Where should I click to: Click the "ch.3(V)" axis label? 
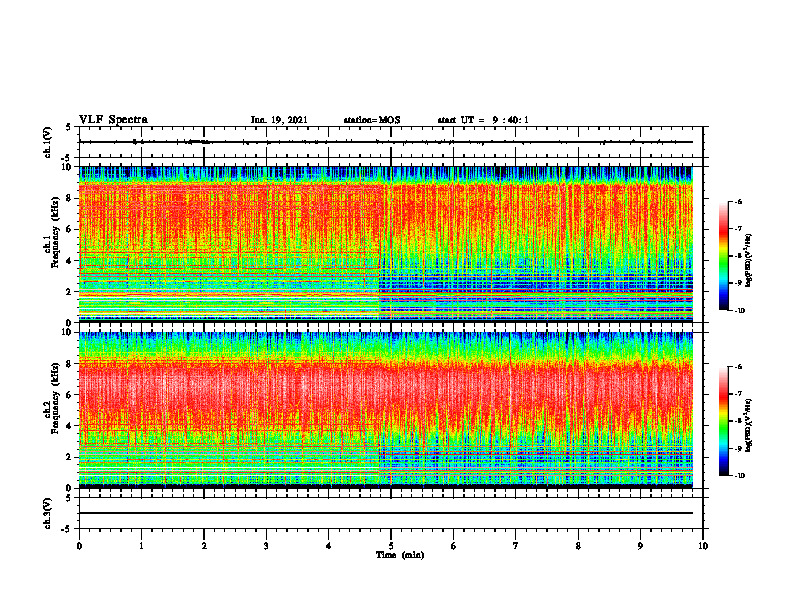(x=47, y=513)
